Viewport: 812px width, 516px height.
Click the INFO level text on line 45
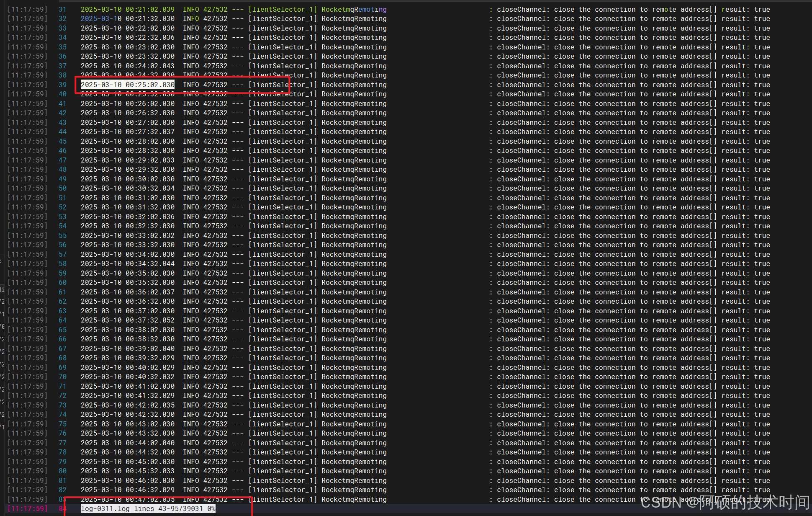[191, 141]
